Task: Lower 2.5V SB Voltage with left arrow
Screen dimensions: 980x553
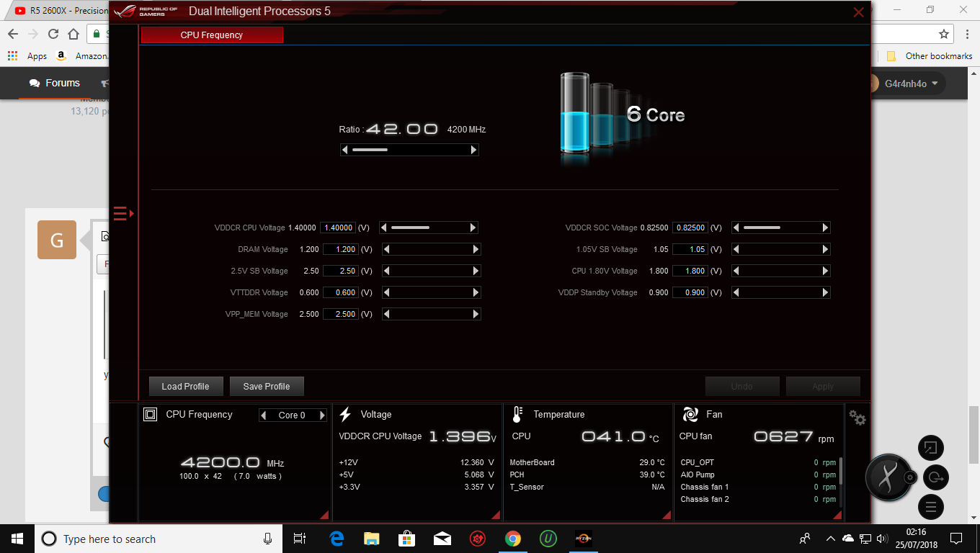Action: [387, 271]
